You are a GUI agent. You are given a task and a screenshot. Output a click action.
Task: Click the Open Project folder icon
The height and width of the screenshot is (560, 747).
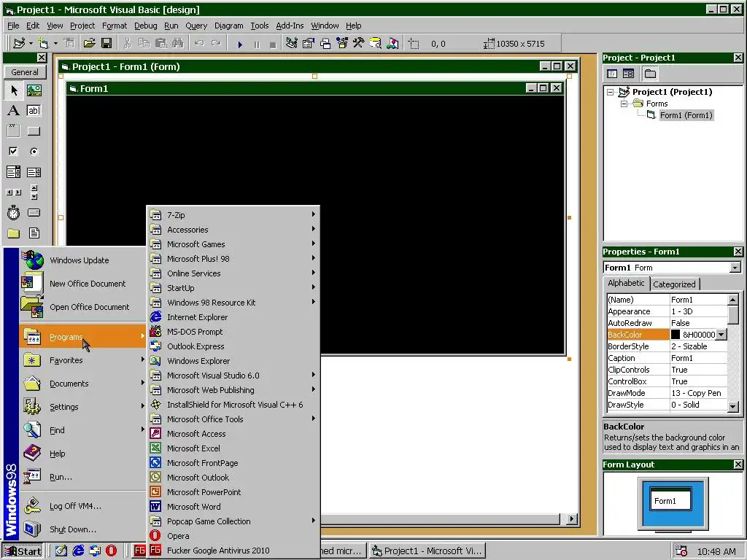click(x=89, y=44)
